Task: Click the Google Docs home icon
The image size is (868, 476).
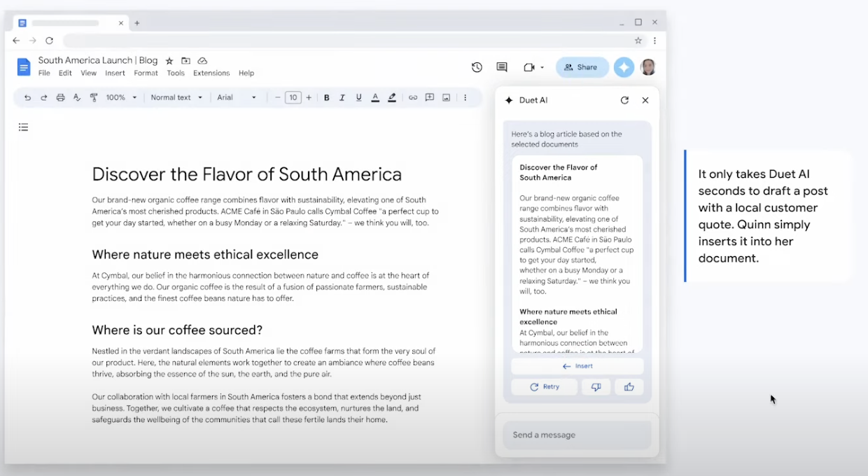Action: (x=24, y=67)
